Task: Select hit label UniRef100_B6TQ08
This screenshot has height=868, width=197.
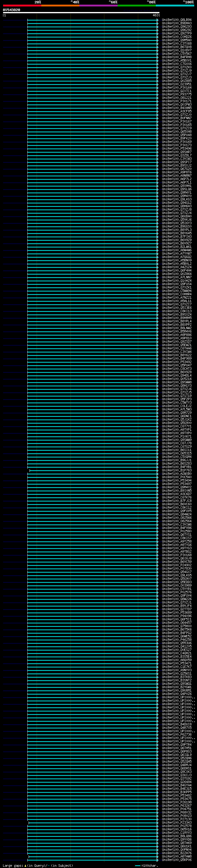Action: [x=176, y=47]
